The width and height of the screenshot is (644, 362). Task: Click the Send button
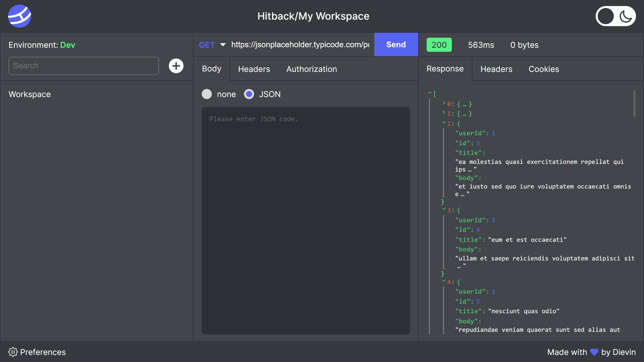click(396, 44)
